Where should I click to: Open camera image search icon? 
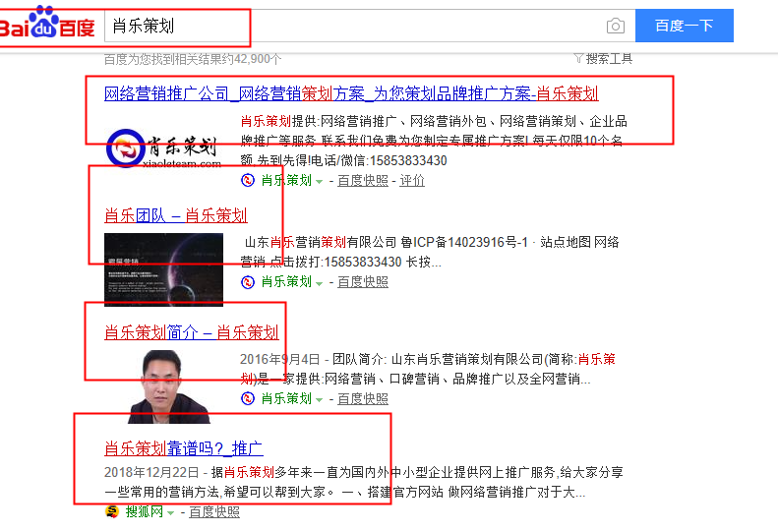pyautogui.click(x=615, y=27)
